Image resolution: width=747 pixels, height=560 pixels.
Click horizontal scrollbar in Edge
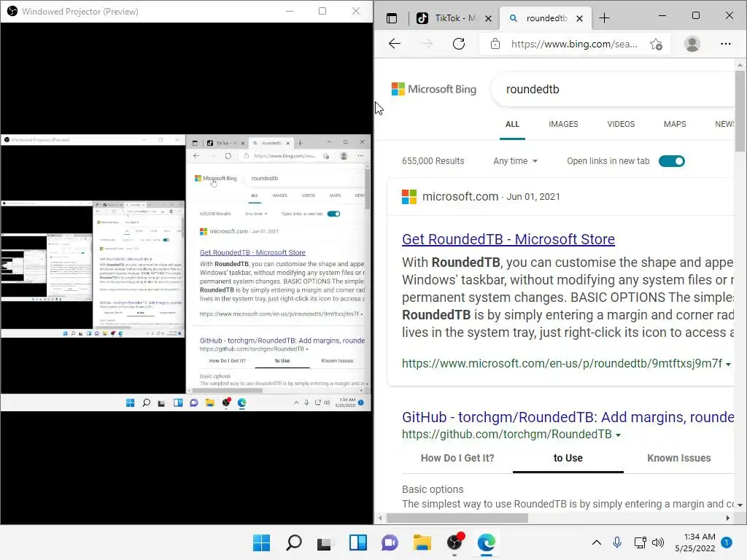coord(457,518)
